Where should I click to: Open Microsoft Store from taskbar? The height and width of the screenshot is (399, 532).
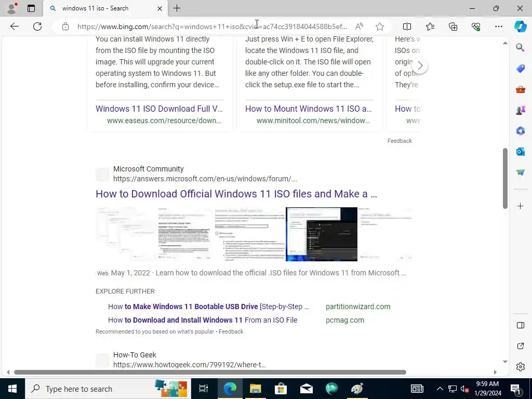tap(281, 389)
